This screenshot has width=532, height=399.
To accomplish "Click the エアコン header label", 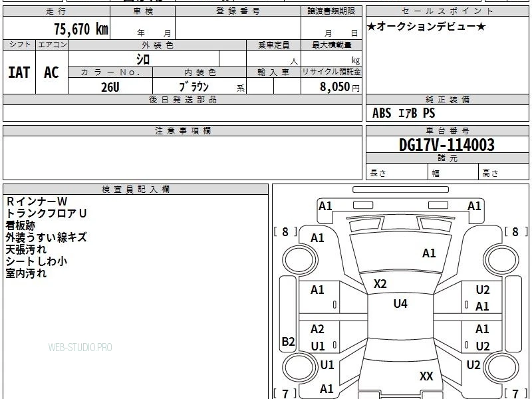I will click(52, 45).
